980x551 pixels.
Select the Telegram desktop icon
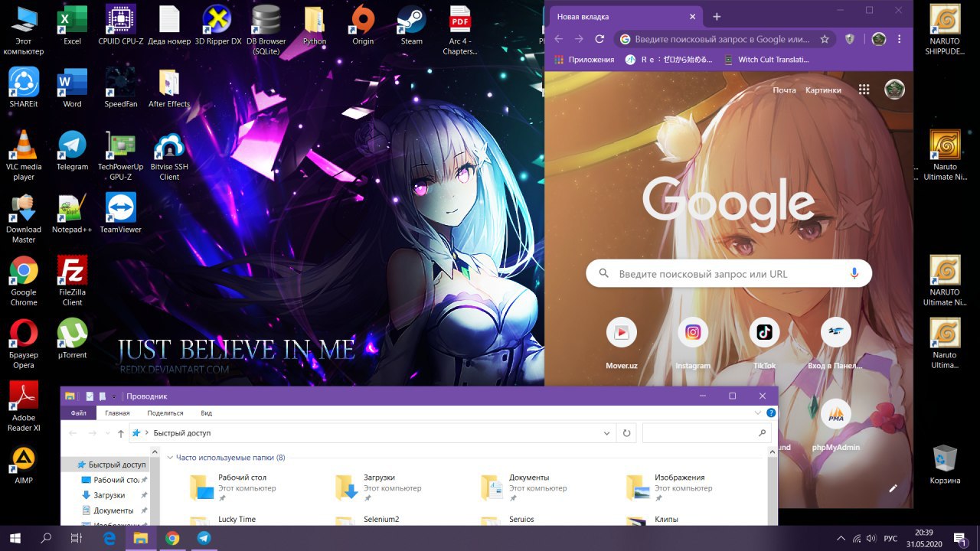72,151
